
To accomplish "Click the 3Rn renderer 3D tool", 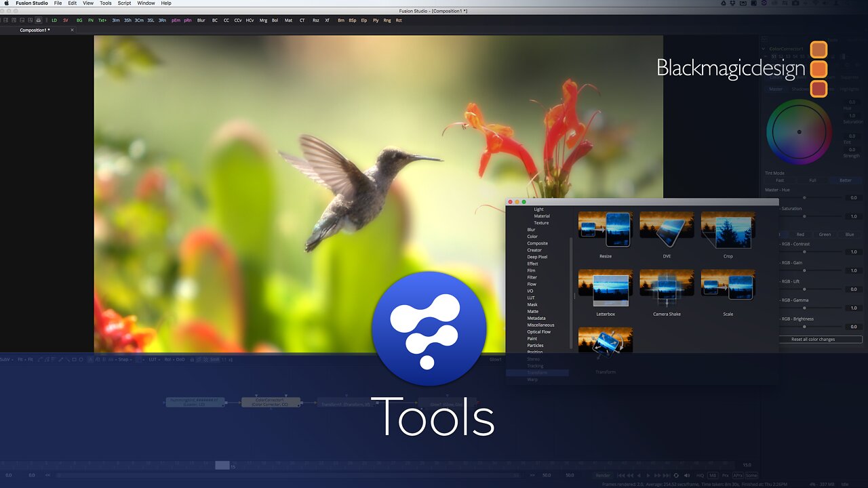I will coord(162,20).
